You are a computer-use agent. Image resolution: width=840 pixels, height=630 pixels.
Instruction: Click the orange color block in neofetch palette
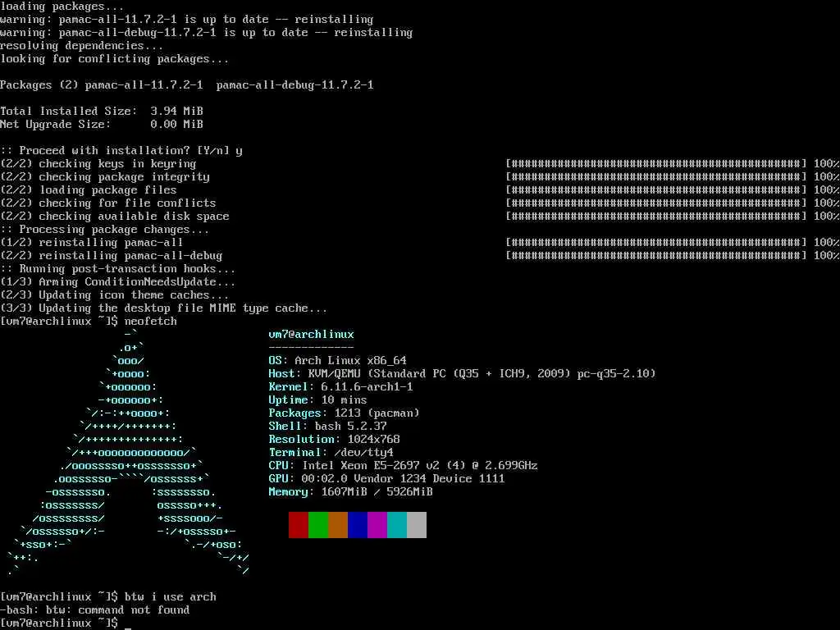tap(338, 525)
